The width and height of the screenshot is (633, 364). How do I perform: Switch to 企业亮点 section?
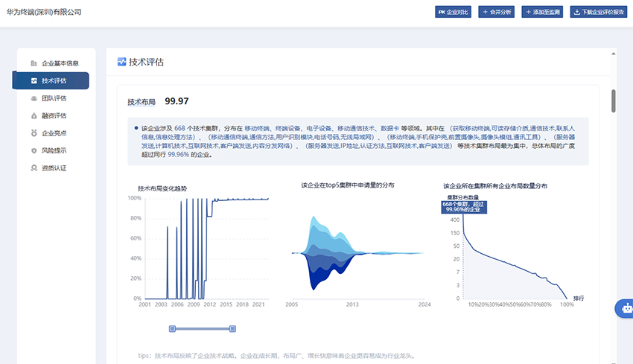[x=54, y=133]
